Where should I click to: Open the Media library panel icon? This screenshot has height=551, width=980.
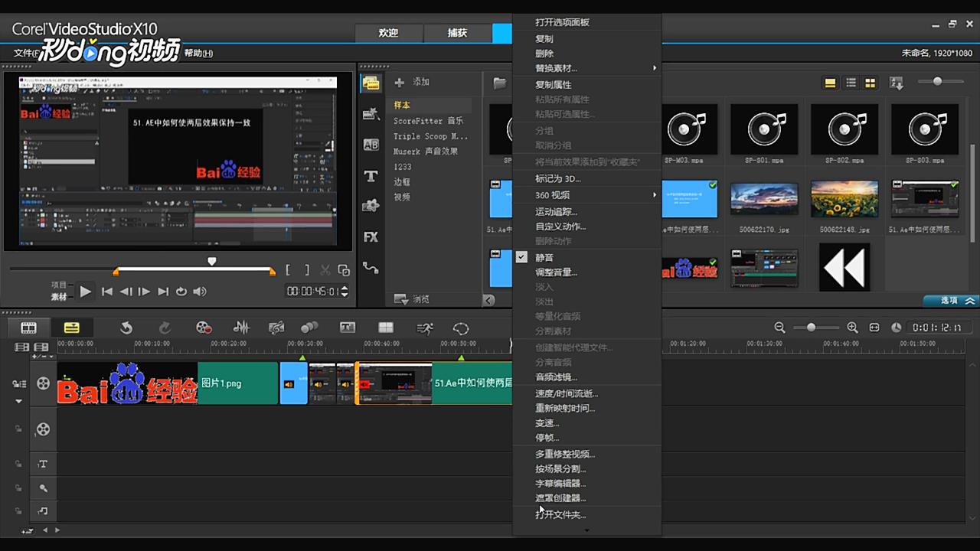pyautogui.click(x=371, y=83)
